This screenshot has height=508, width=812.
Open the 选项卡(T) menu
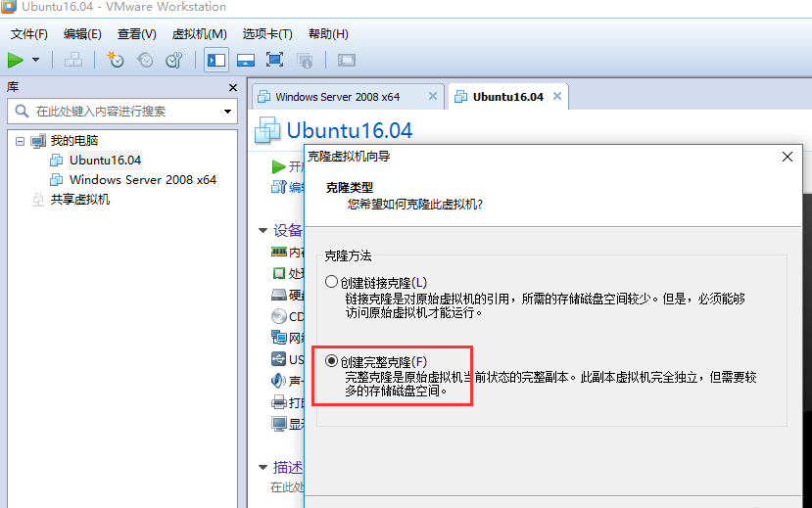pyautogui.click(x=267, y=34)
